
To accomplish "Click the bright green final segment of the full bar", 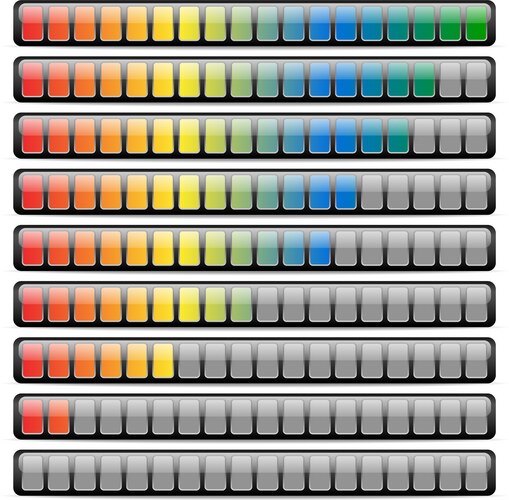I will pos(477,24).
